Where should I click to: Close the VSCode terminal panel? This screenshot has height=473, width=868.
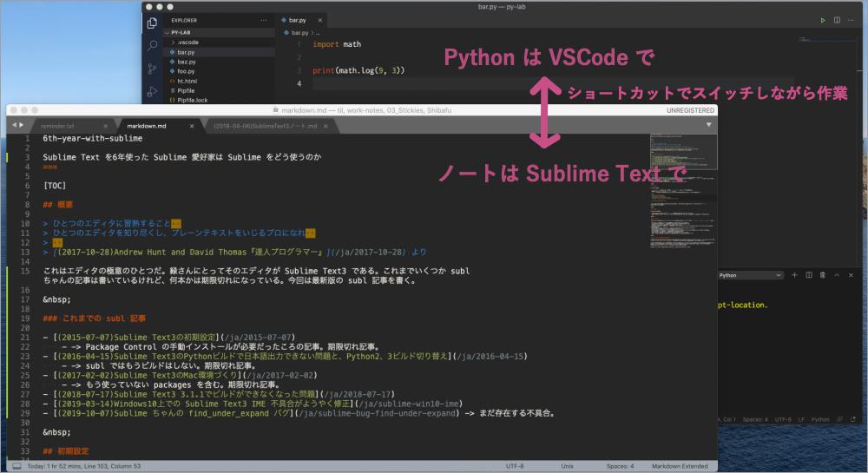(x=851, y=275)
